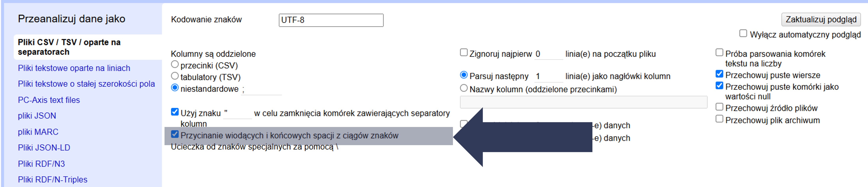
Task: Enable Przechowuj źródło plików checkbox
Action: tap(719, 107)
